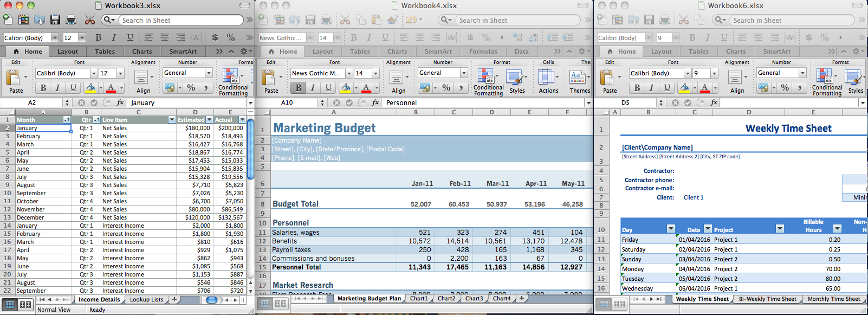Open the number format General dropdown in Workbook4
The height and width of the screenshot is (315, 868).
point(464,73)
